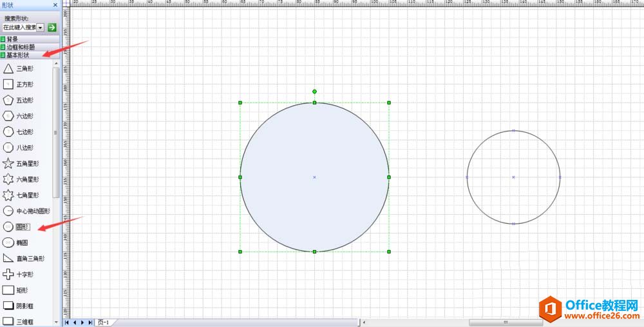Click the horizontal scrollbar left arrow
Screen dimensions: 644x327
pos(365,323)
